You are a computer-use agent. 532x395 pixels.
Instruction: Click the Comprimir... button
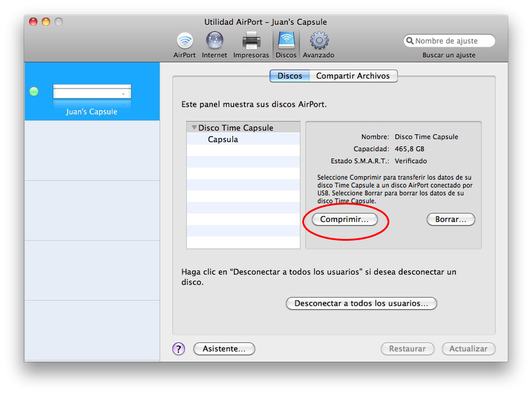point(345,219)
